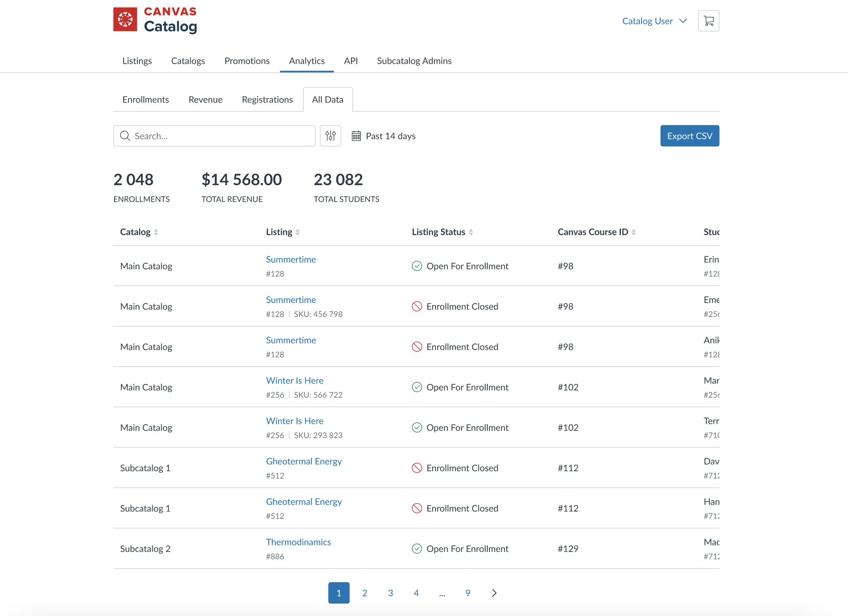Image resolution: width=848 pixels, height=616 pixels.
Task: Open the filter settings sliders icon
Action: [330, 136]
